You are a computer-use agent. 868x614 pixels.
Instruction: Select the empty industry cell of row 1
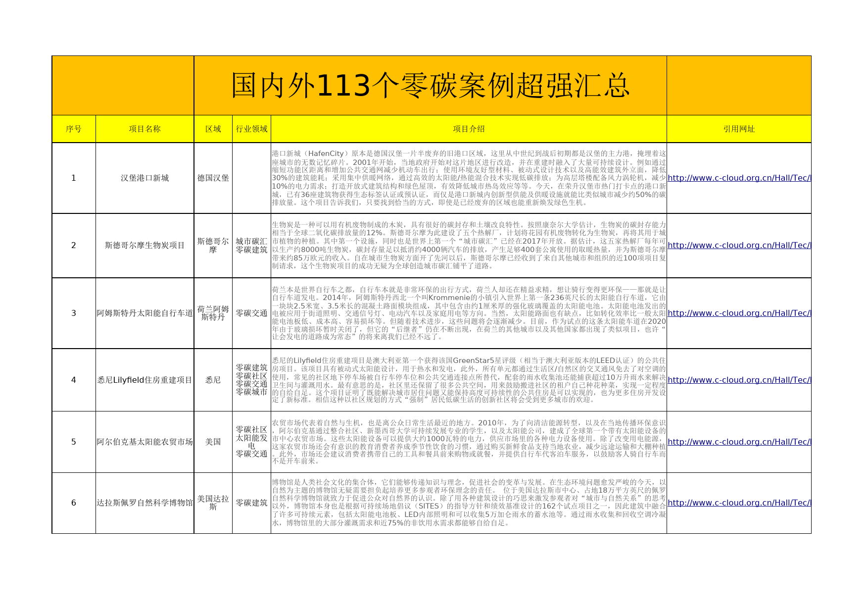(252, 178)
